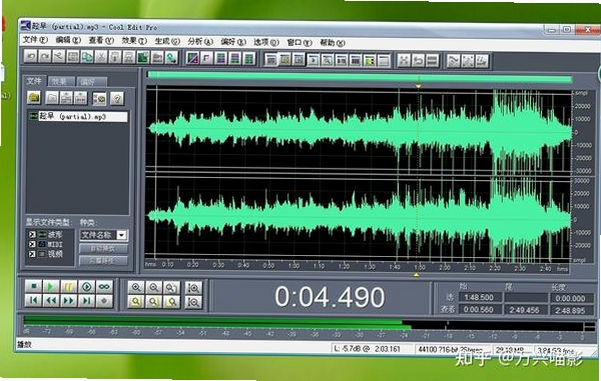Click the Record button in transport controls
The width and height of the screenshot is (601, 381).
[x=104, y=301]
